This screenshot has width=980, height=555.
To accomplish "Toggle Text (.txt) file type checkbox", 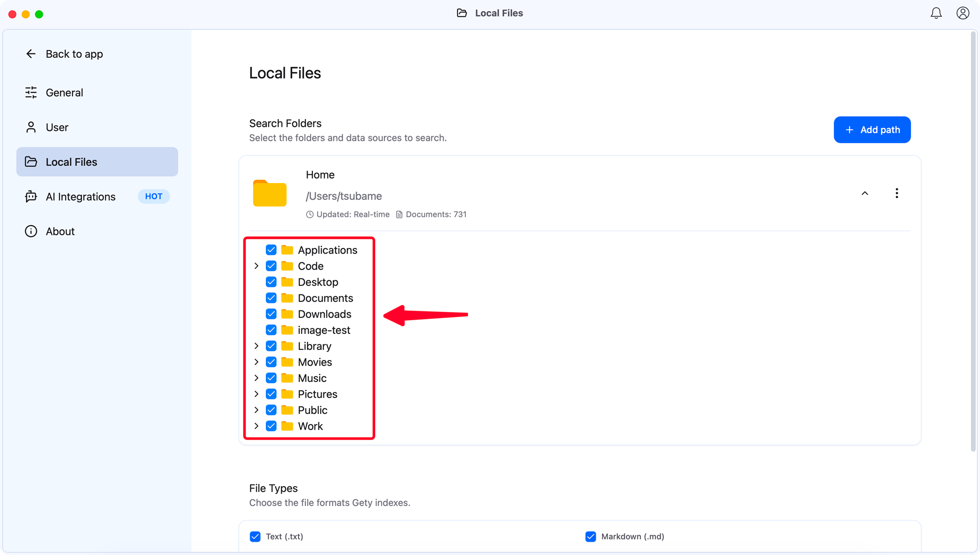I will click(x=255, y=536).
